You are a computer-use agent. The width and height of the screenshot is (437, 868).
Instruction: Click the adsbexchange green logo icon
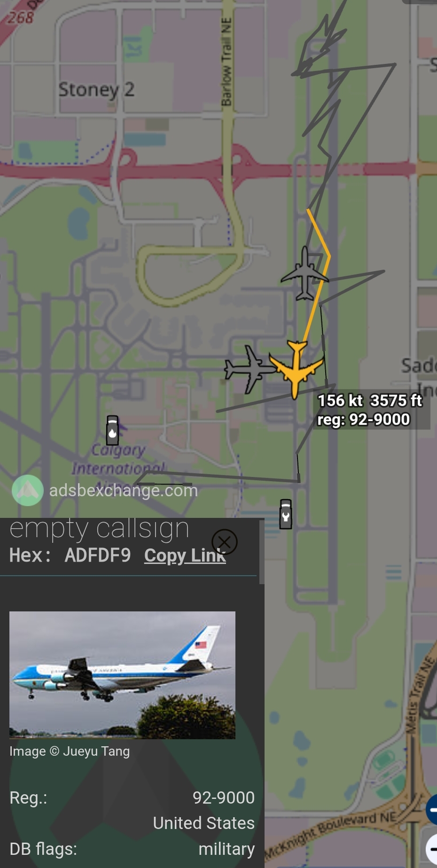(x=28, y=490)
